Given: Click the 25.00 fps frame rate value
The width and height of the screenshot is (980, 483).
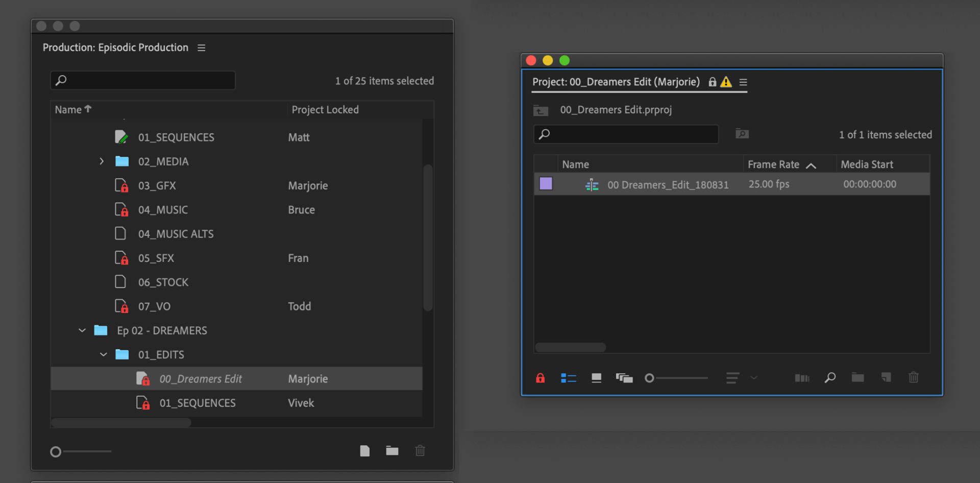Looking at the screenshot, I should click(769, 184).
